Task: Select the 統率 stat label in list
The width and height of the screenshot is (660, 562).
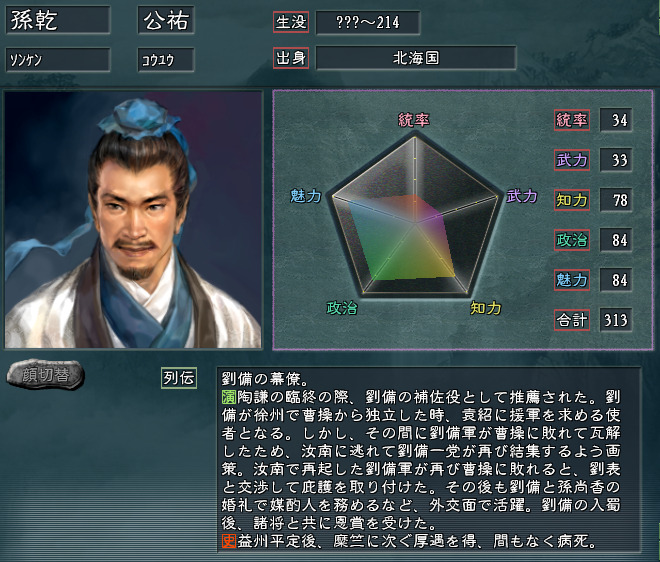Action: 572,120
